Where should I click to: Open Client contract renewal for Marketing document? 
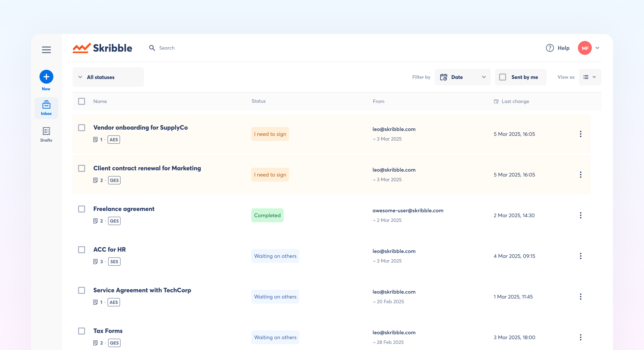(147, 168)
